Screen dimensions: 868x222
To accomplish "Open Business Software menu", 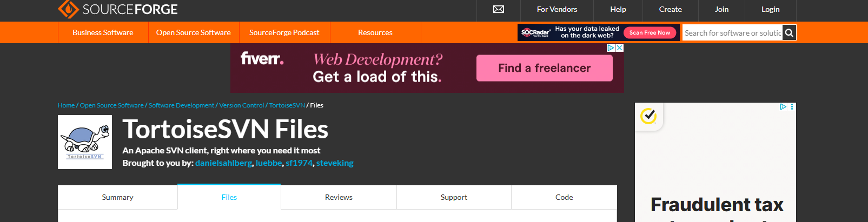I will tap(103, 32).
